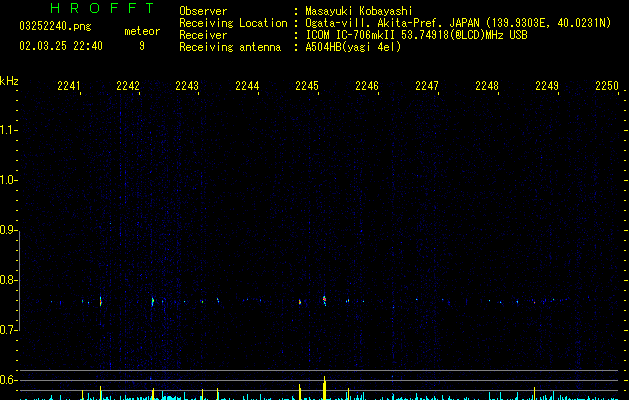
Task: Click the 2246 time axis marker
Action: click(367, 86)
